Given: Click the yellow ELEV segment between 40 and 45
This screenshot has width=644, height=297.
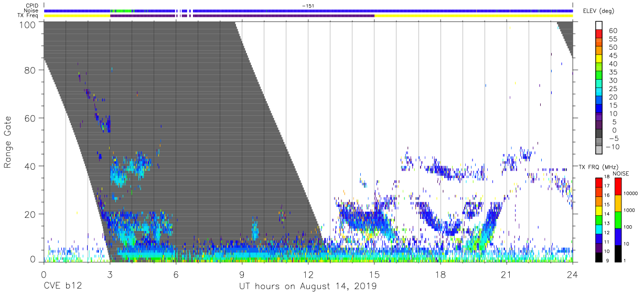Looking at the screenshot, I should pyautogui.click(x=598, y=59).
